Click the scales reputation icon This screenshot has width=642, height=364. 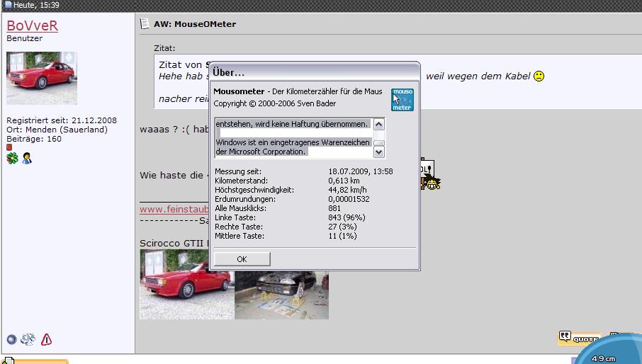[x=28, y=339]
